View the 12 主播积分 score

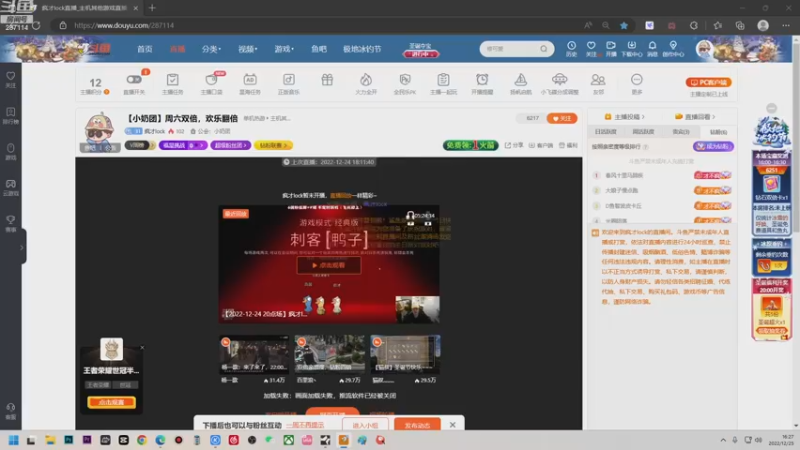(95, 85)
